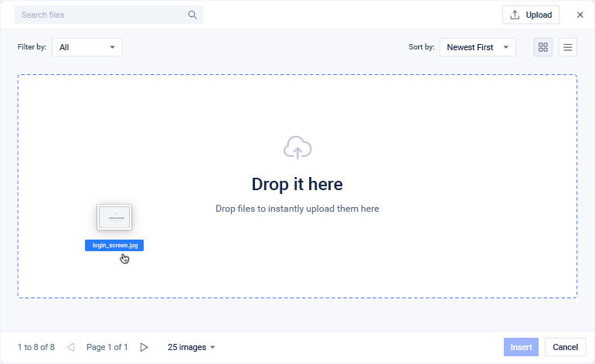
Task: Click the Insert button
Action: click(x=521, y=347)
